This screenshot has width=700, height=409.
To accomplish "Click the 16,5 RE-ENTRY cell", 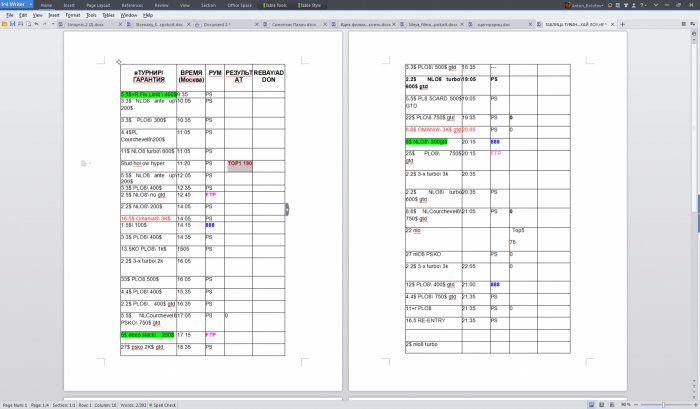I will click(433, 323).
